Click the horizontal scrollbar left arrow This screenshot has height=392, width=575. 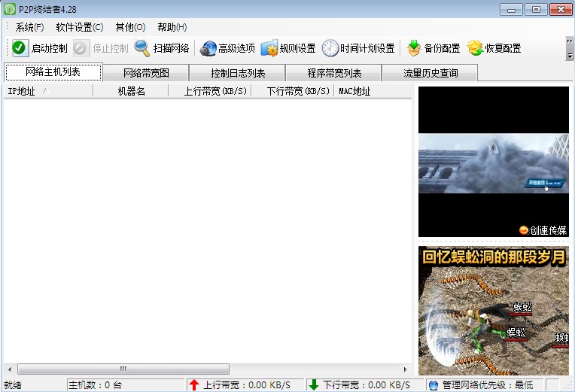click(10, 369)
